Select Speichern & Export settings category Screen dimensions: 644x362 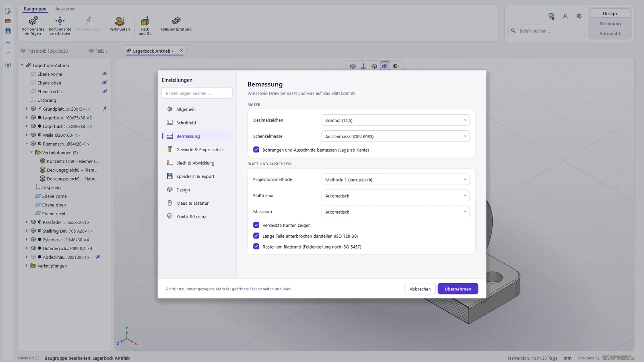(197, 176)
